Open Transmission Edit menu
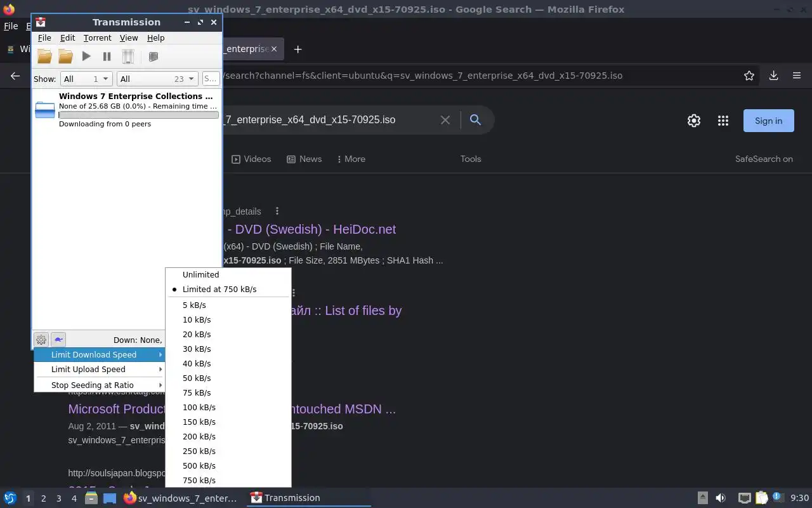 tap(67, 38)
